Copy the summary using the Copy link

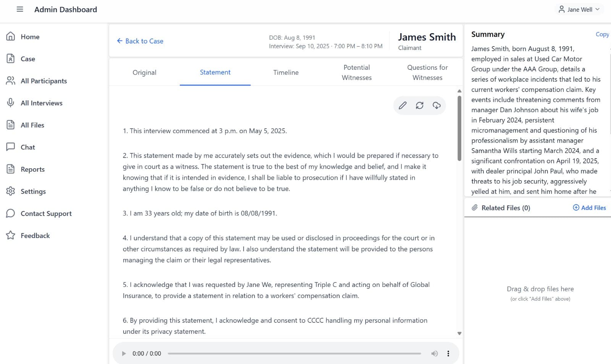click(x=602, y=34)
